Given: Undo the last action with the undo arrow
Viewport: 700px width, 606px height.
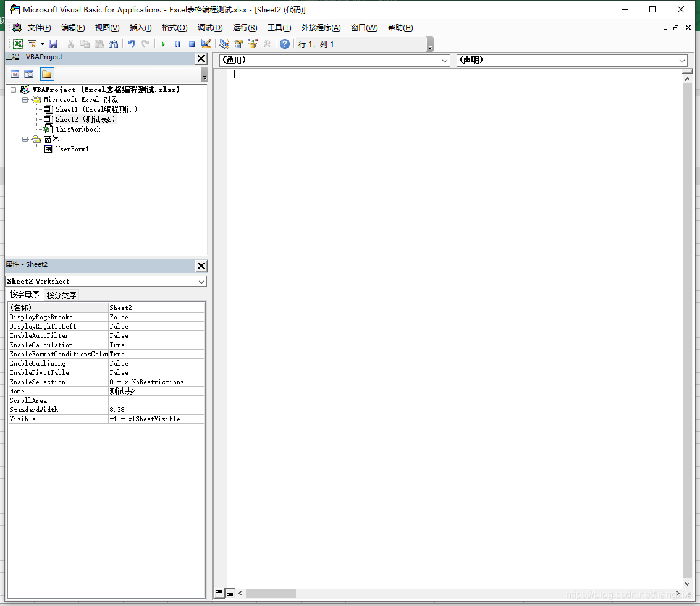Looking at the screenshot, I should click(x=131, y=44).
